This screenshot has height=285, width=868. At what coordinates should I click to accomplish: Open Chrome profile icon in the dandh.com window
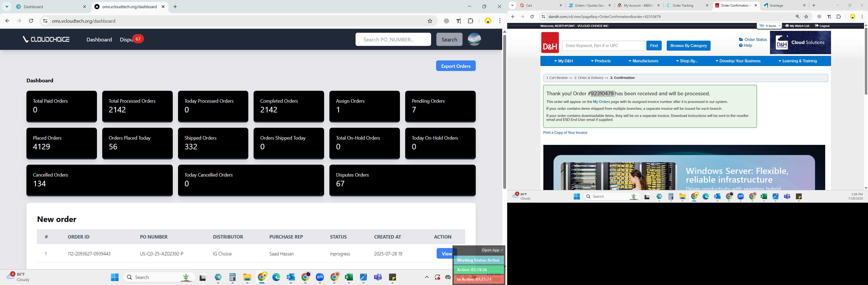click(x=852, y=16)
